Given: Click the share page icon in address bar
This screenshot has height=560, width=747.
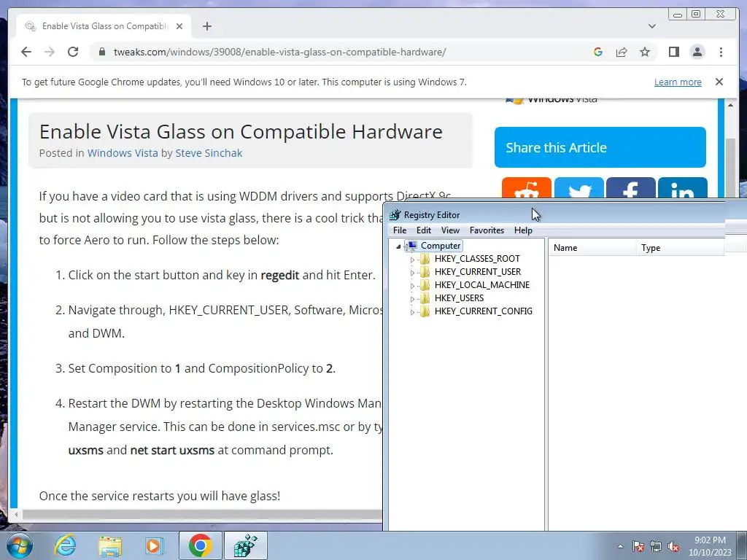Looking at the screenshot, I should pos(622,52).
